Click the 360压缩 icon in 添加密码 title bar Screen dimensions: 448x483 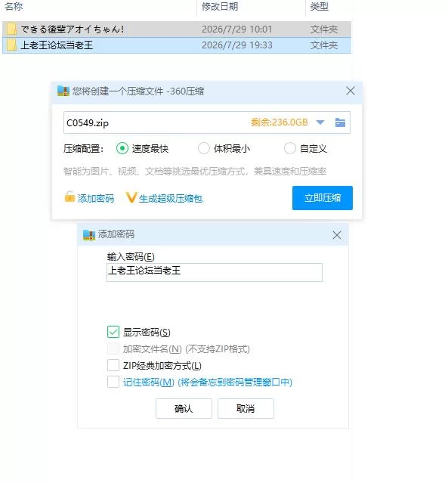coord(89,235)
